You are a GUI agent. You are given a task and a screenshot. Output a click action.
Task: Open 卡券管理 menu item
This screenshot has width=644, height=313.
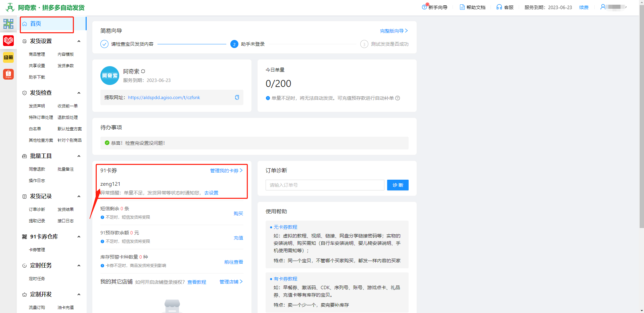(x=37, y=250)
